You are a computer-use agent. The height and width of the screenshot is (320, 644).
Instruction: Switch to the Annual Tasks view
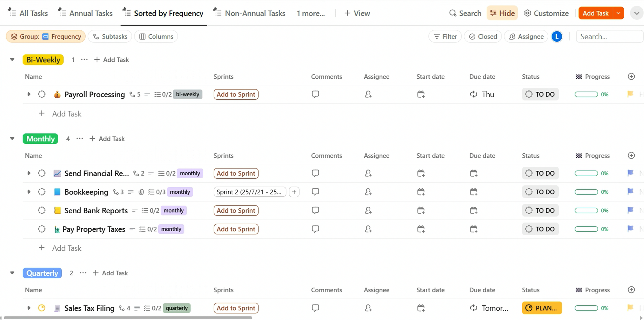coord(85,13)
